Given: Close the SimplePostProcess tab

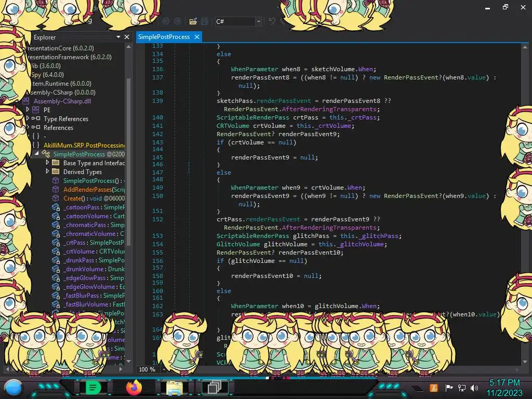Looking at the screenshot, I should 197,37.
